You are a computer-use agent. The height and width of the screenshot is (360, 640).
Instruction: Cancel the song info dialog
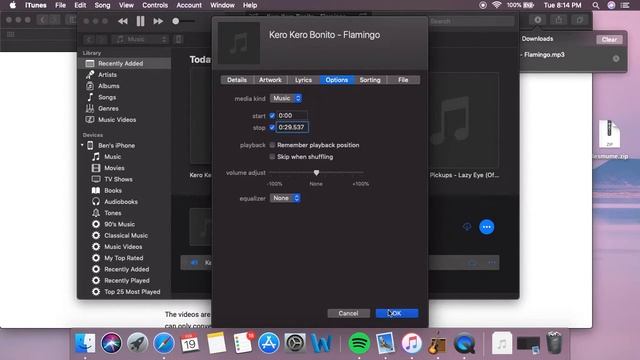pos(349,313)
